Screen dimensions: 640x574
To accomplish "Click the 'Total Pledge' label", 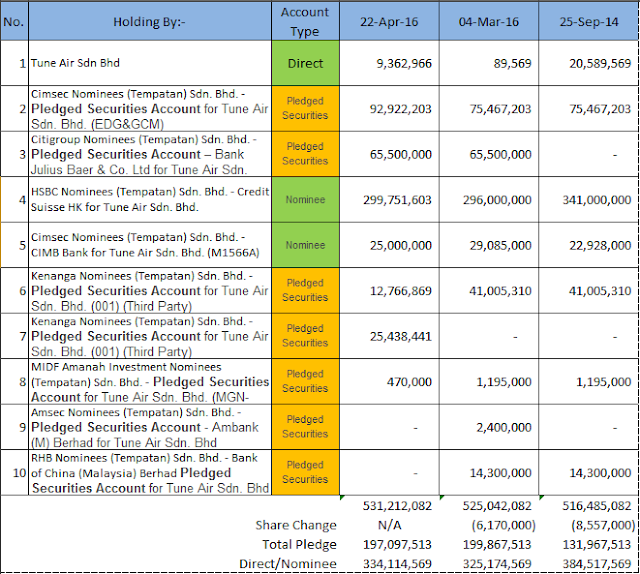I will tap(299, 545).
